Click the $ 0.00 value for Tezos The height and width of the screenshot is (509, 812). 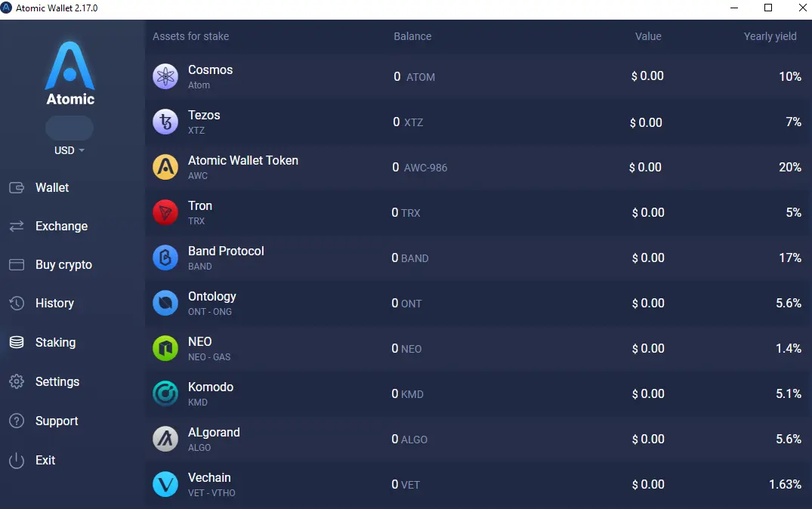(x=646, y=123)
